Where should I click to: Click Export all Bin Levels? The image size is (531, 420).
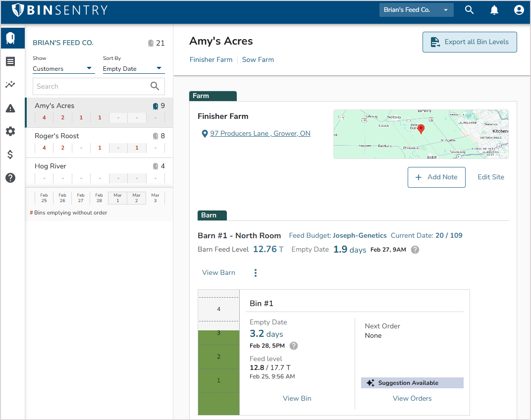pos(470,42)
